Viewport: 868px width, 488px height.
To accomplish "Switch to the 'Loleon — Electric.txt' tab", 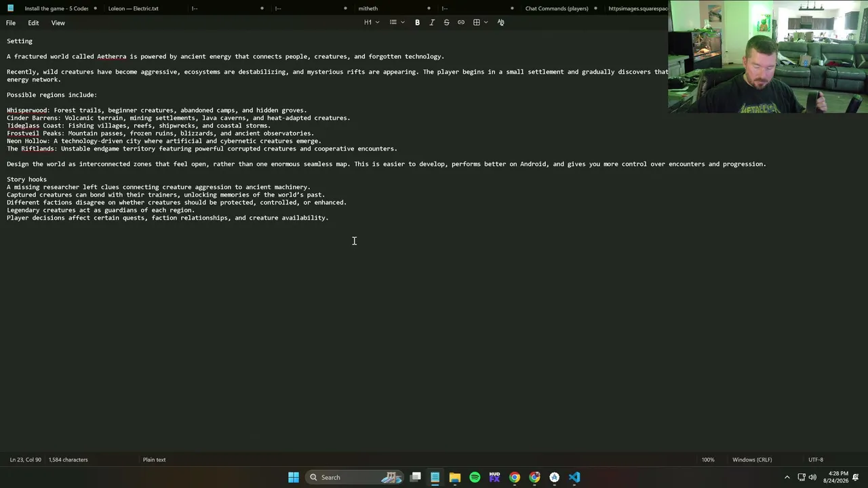I will [134, 8].
